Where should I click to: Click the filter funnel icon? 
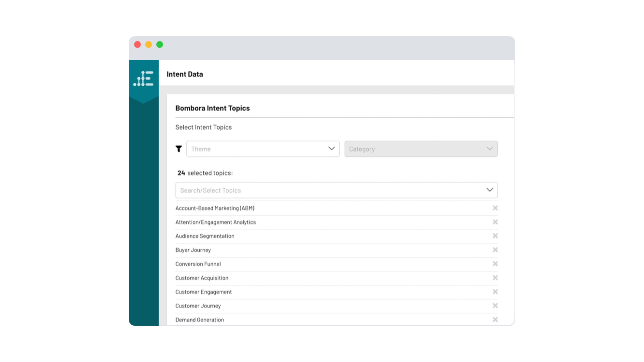(x=178, y=149)
